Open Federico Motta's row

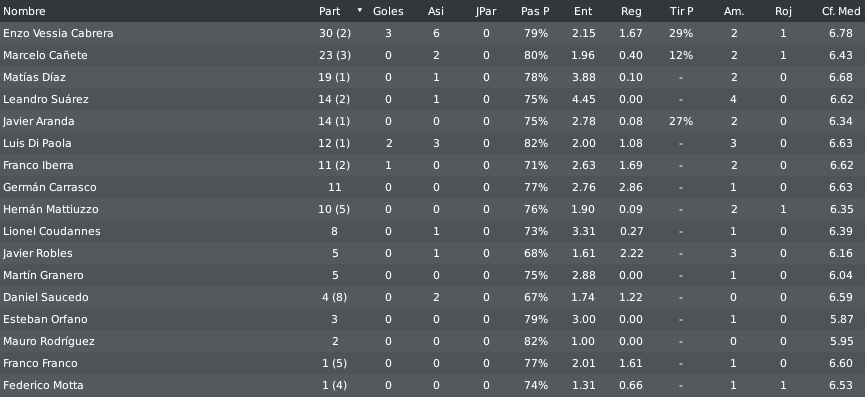(x=432, y=385)
